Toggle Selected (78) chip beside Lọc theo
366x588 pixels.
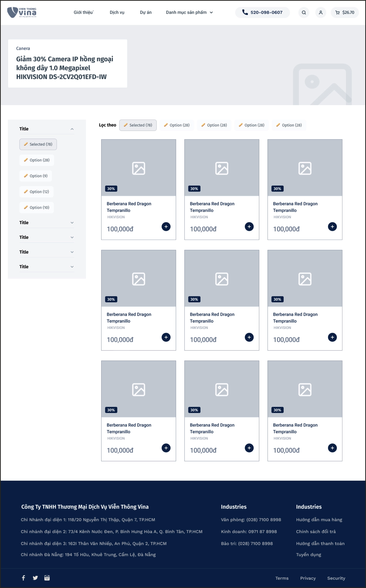point(138,125)
